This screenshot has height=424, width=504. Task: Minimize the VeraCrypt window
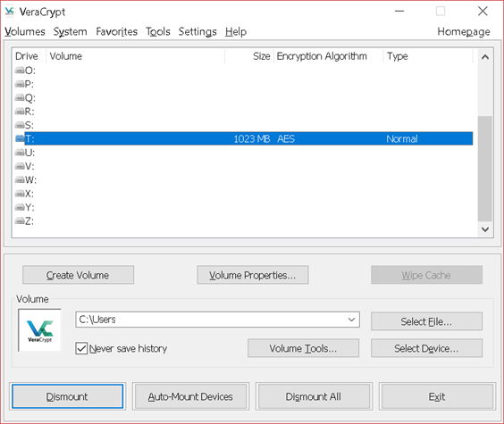pyautogui.click(x=399, y=12)
